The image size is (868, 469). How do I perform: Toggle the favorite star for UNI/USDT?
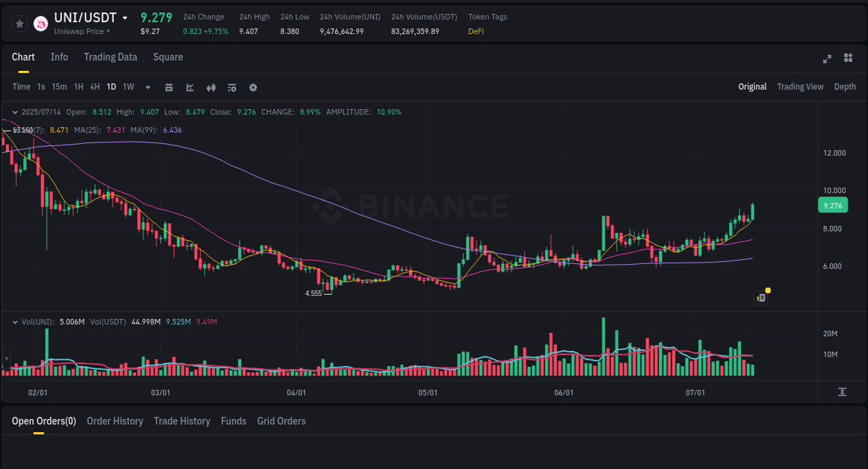coord(19,23)
